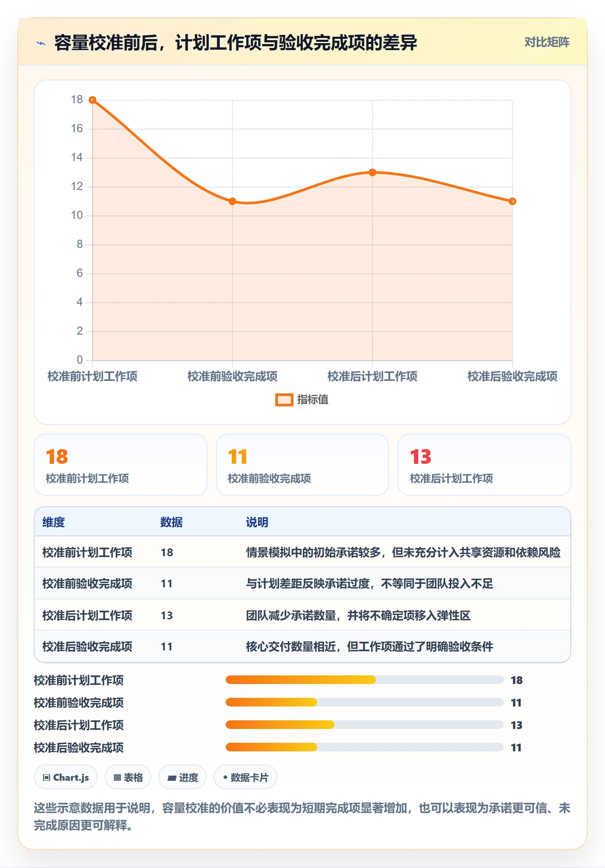Click the 校准前计划工作项 progress bar
605x868 pixels.
(365, 680)
